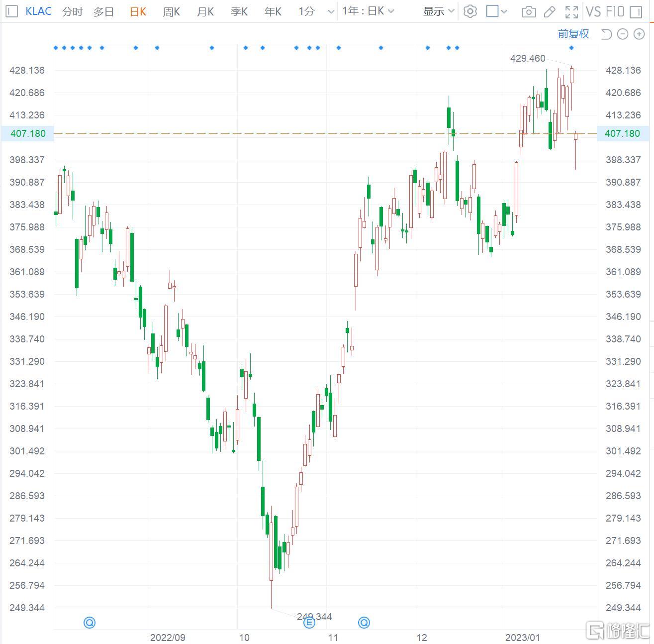Click the undo reset arrow icon
Screen dimensions: 654x644
click(606, 34)
